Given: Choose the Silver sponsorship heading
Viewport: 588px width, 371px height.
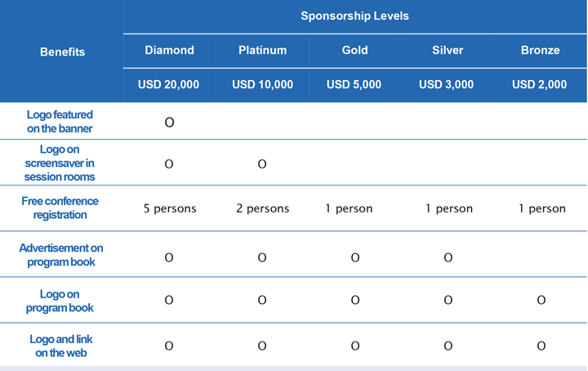Looking at the screenshot, I should click(448, 51).
